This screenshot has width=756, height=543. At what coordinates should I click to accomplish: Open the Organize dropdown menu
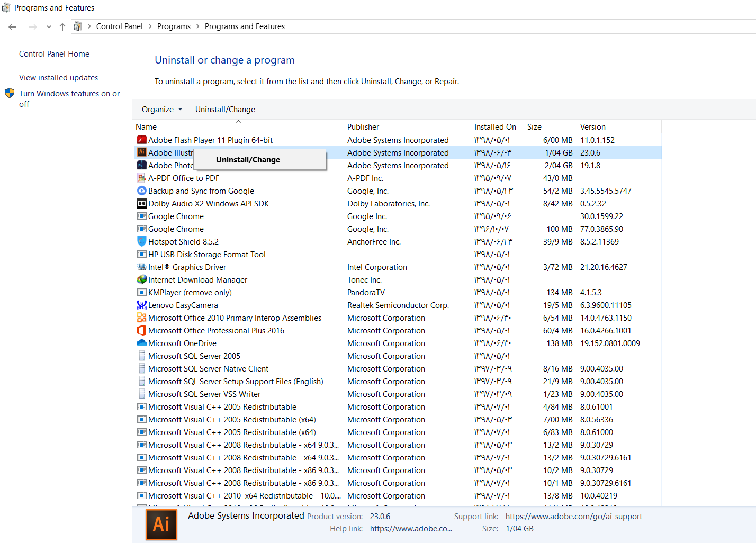[161, 110]
